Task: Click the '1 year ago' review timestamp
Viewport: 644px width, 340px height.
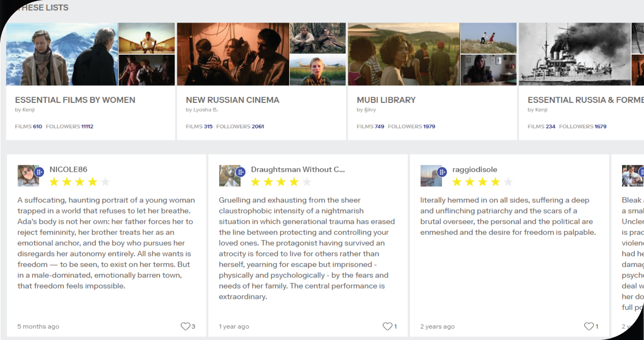Action: pos(234,327)
